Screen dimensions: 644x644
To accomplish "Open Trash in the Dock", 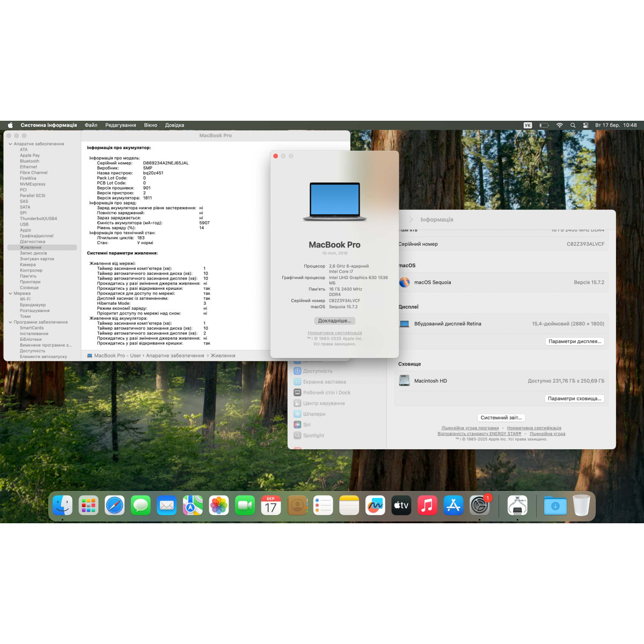I will point(581,505).
